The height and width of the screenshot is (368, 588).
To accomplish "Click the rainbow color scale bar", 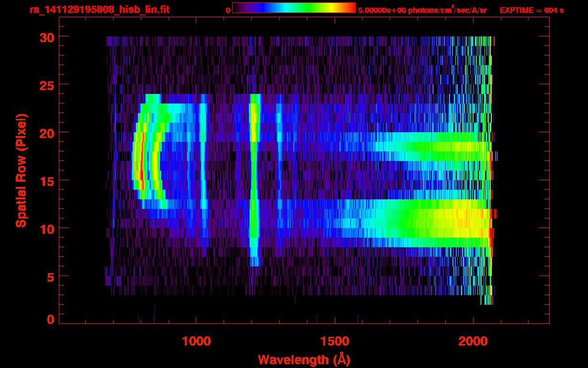I will 294,8.
